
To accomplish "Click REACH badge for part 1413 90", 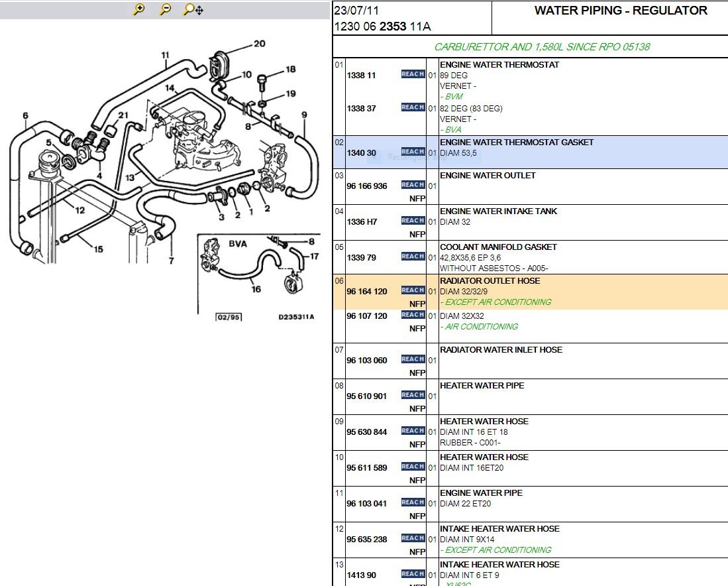I will click(x=413, y=573).
